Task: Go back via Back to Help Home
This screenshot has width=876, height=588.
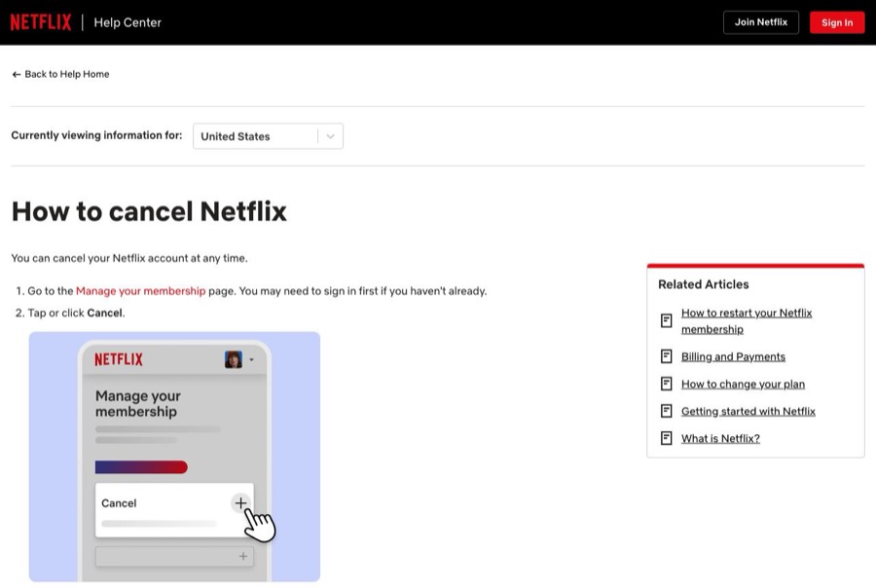Action: coord(60,74)
